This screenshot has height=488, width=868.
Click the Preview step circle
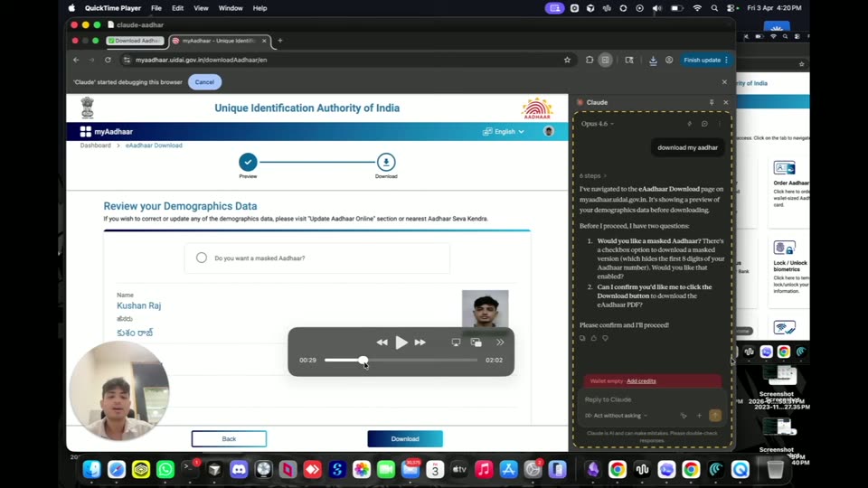tap(248, 162)
